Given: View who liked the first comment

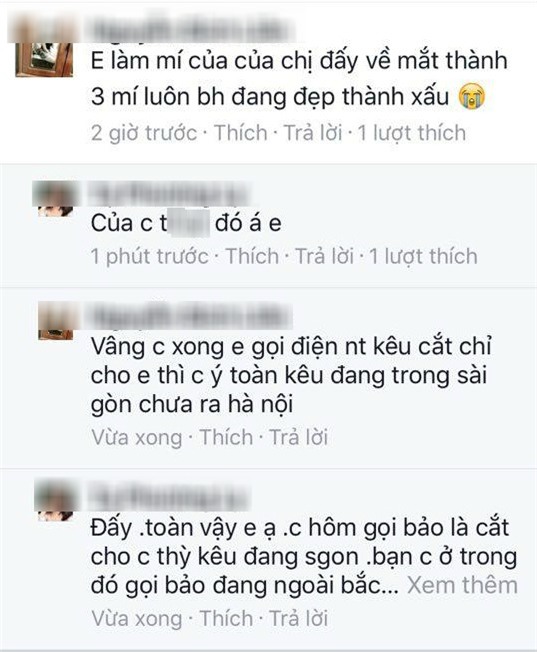Looking at the screenshot, I should tap(412, 133).
